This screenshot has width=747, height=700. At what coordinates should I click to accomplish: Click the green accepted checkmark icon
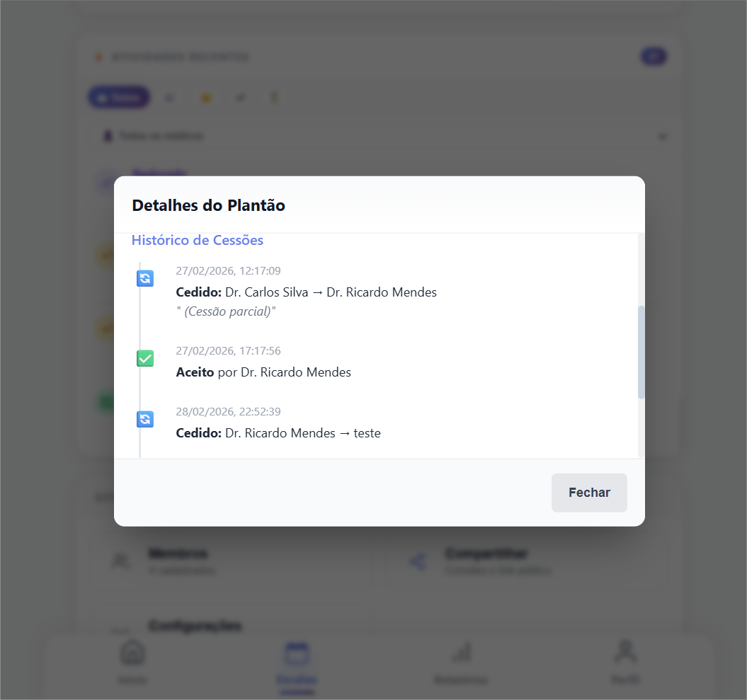(145, 358)
